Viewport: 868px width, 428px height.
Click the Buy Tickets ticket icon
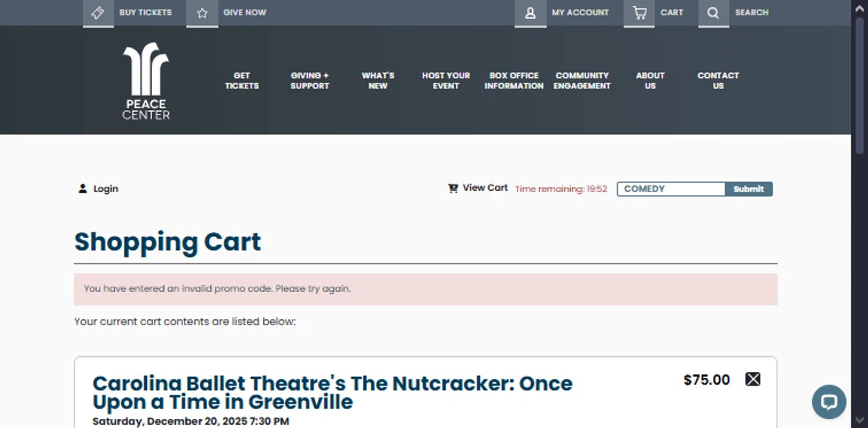[98, 13]
